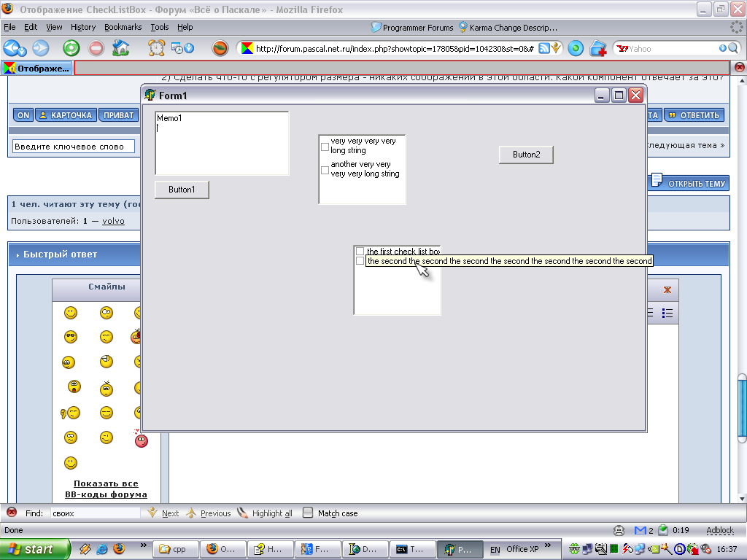
Task: Tick 'the first check list box' checkbox
Action: 360,252
